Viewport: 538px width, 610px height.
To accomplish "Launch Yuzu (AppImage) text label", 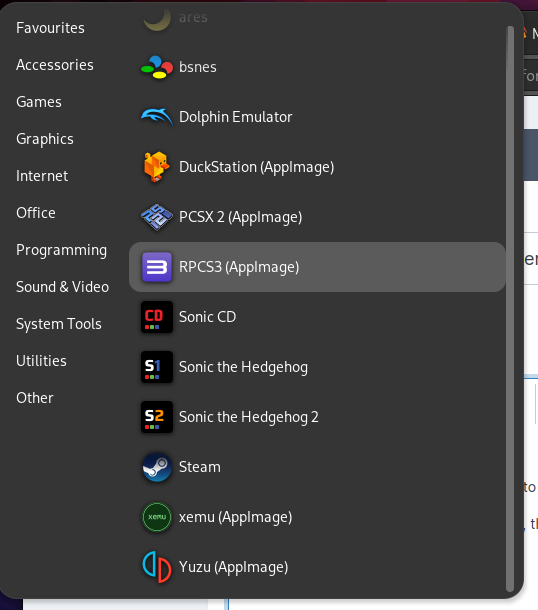I will coord(233,567).
